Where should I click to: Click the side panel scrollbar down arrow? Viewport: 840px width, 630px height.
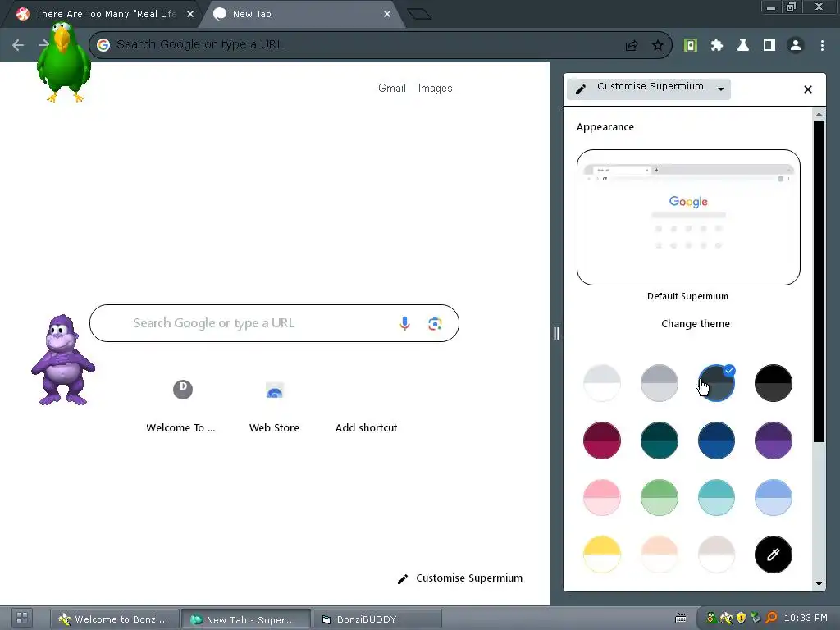819,584
